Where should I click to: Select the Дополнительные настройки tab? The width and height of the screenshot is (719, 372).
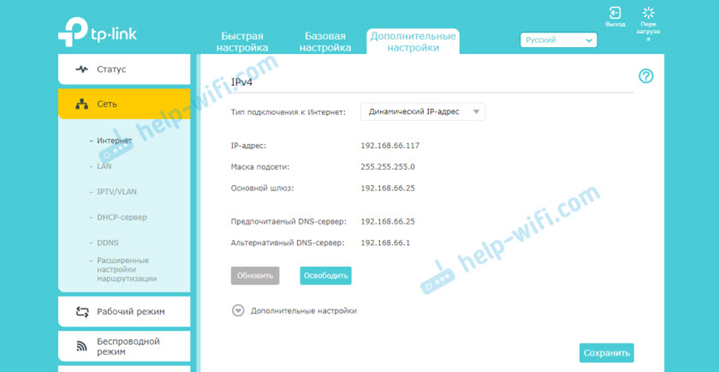coord(413,42)
